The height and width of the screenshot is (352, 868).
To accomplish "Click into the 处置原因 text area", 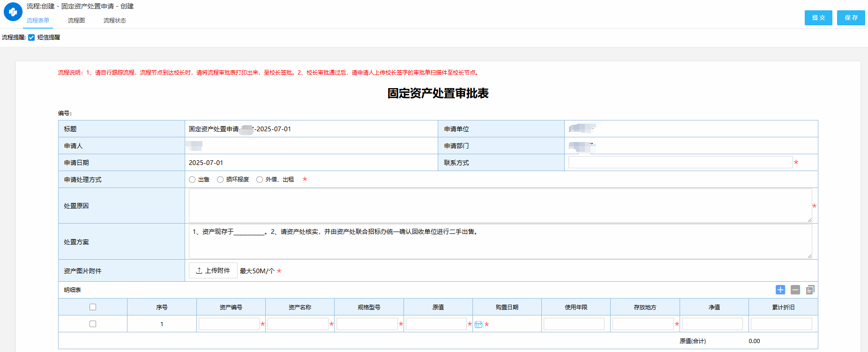I will tap(500, 205).
